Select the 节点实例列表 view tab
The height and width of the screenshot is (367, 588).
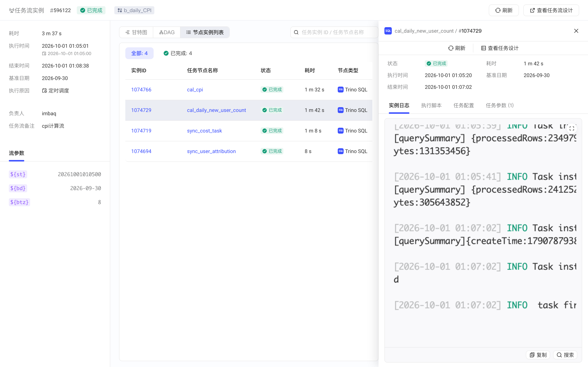[x=205, y=32]
